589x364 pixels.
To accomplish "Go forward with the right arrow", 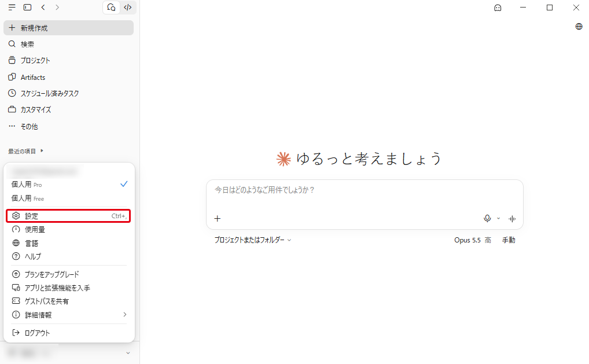I will click(57, 7).
